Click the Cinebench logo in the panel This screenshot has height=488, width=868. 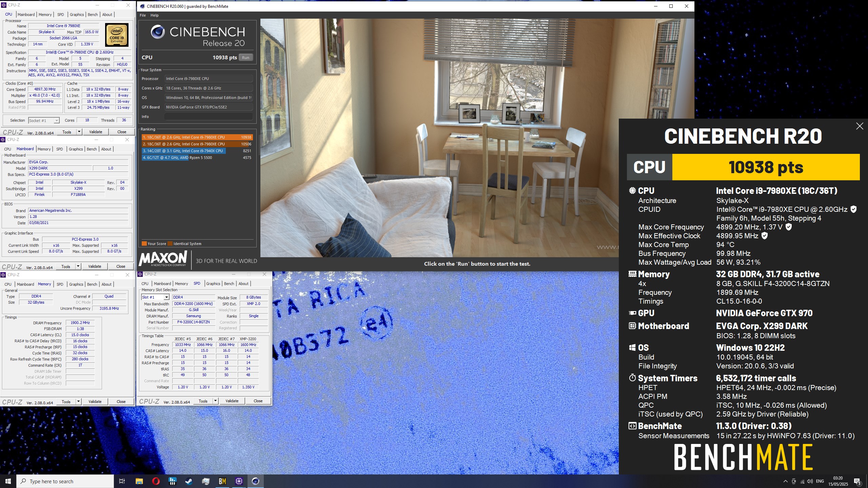[x=197, y=36]
